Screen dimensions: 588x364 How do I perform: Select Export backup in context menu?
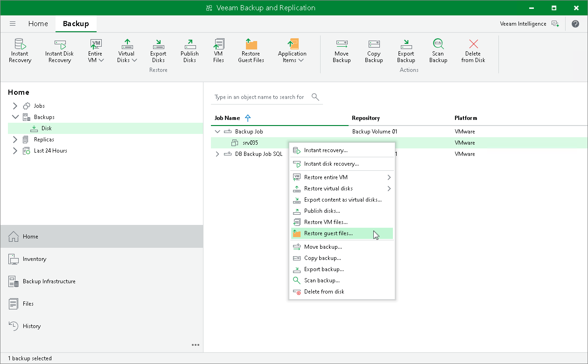pos(324,269)
